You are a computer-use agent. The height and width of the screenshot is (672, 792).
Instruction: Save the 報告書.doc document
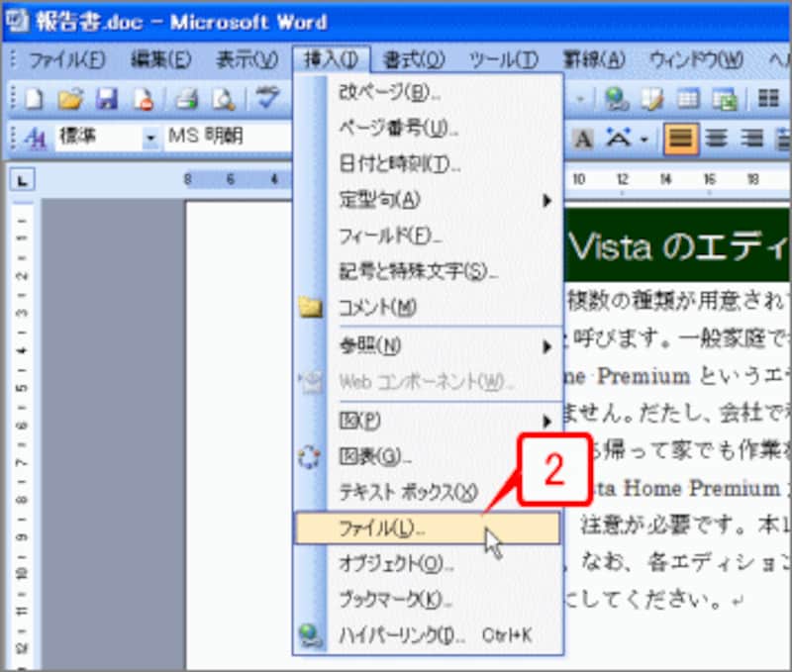107,99
